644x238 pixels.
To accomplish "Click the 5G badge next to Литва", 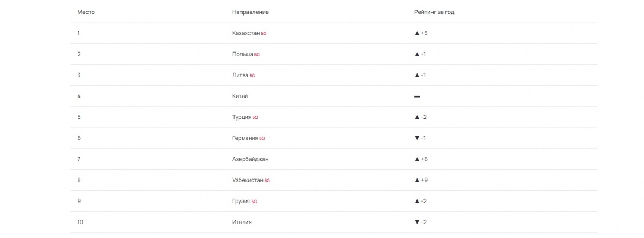I will pyautogui.click(x=252, y=76).
